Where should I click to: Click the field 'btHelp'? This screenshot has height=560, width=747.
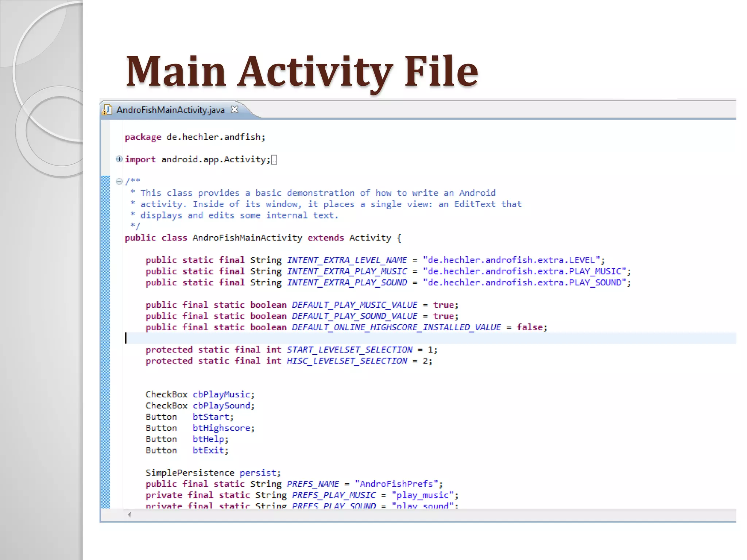208,439
